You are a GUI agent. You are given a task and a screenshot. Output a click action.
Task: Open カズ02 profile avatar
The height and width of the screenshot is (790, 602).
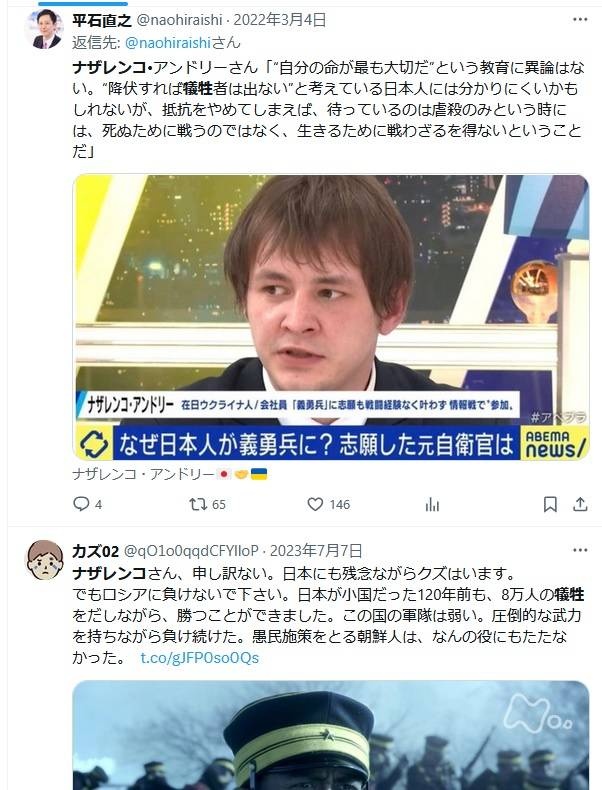45,560
